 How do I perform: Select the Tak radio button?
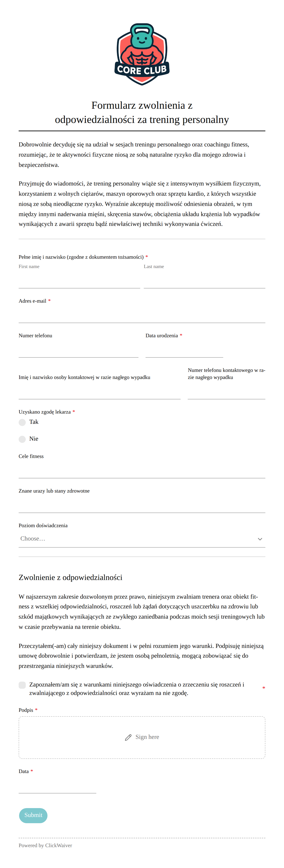click(22, 422)
